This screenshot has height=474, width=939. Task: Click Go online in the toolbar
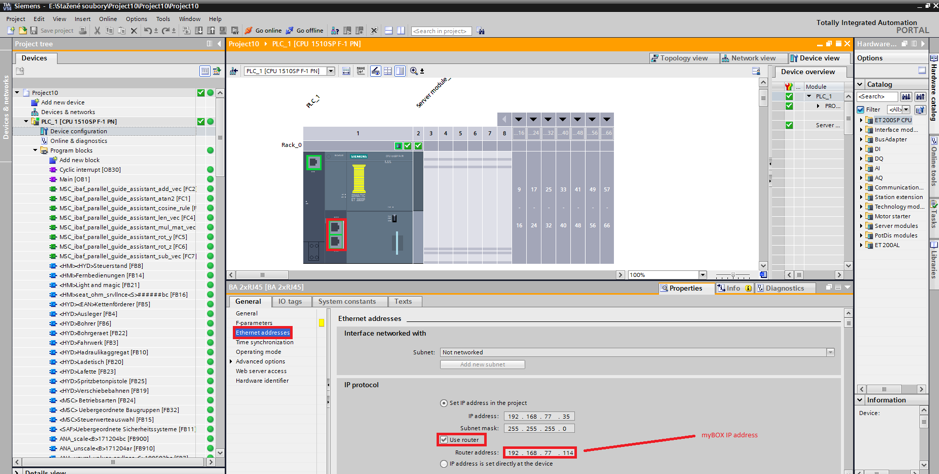pos(263,30)
